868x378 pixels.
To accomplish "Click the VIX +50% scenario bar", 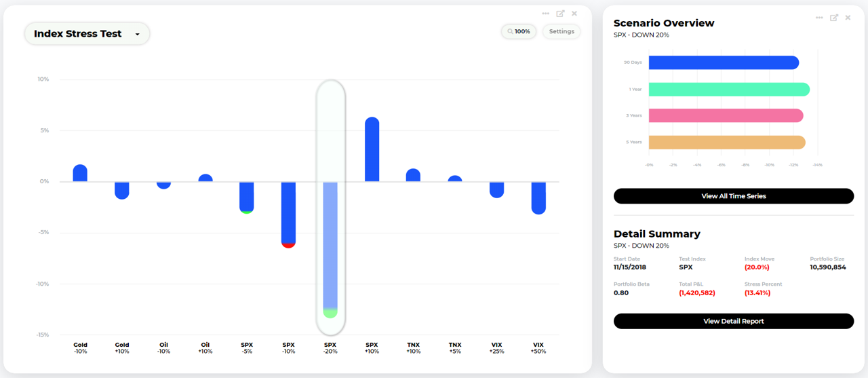I will 538,198.
